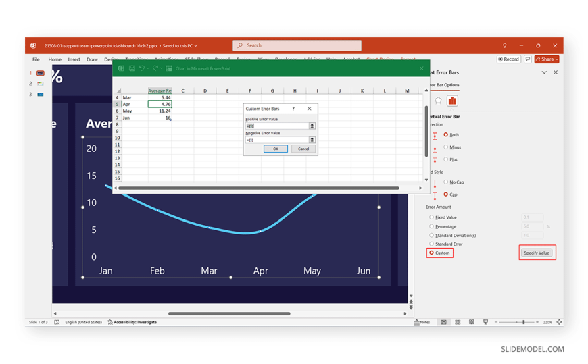The image size is (588, 364).
Task: Open the Insert ribbon tab
Action: 74,59
